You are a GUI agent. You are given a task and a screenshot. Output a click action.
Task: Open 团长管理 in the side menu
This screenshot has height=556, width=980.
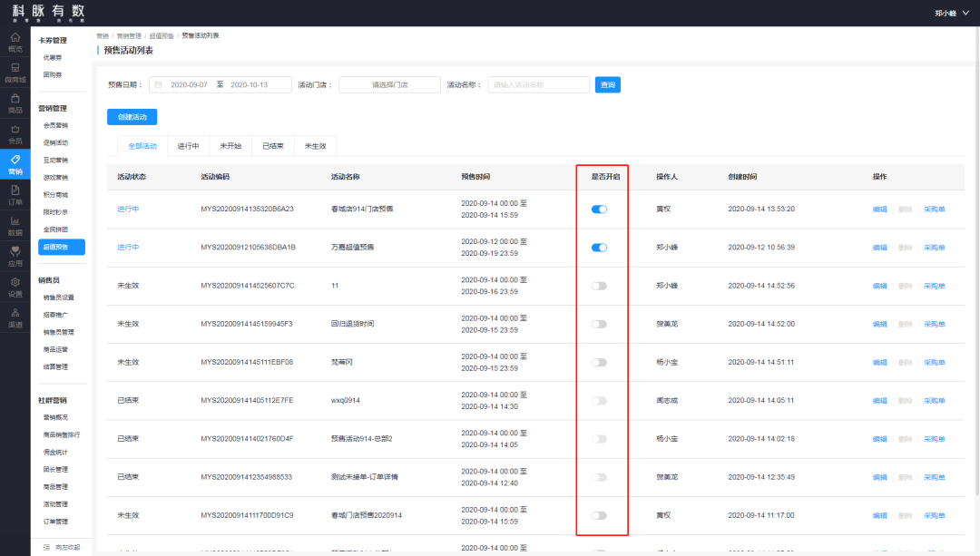pos(55,469)
